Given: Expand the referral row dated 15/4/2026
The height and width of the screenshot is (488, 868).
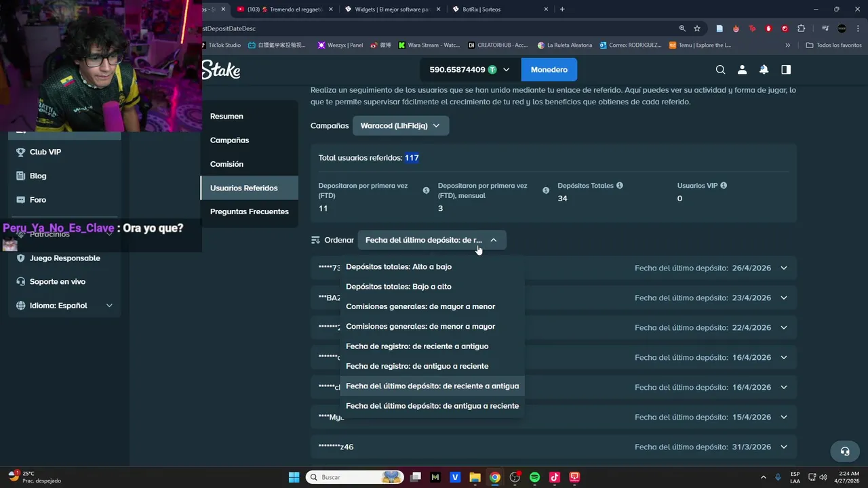Looking at the screenshot, I should click(x=784, y=417).
